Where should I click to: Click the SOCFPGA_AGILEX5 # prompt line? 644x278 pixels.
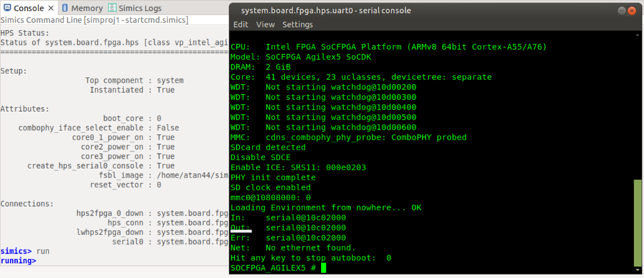tap(278, 268)
